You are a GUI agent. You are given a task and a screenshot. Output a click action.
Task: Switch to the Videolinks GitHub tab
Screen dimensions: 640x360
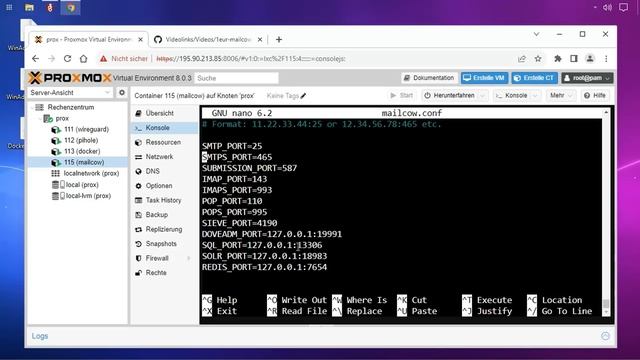(x=207, y=40)
